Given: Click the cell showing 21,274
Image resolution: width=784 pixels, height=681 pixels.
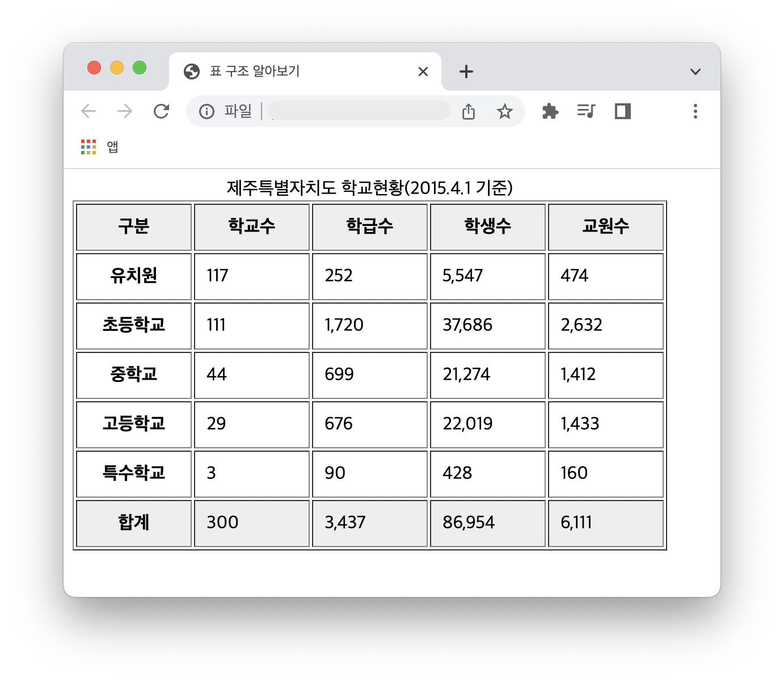Looking at the screenshot, I should [488, 375].
